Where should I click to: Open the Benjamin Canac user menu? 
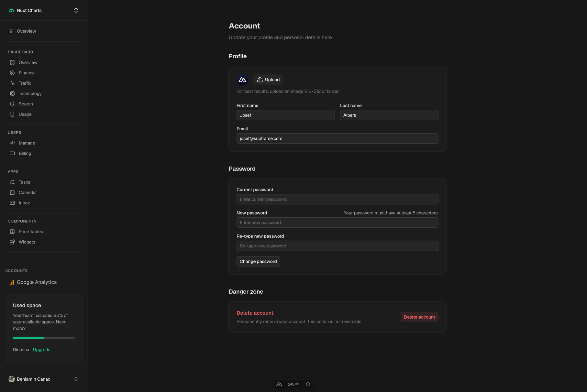pyautogui.click(x=44, y=379)
